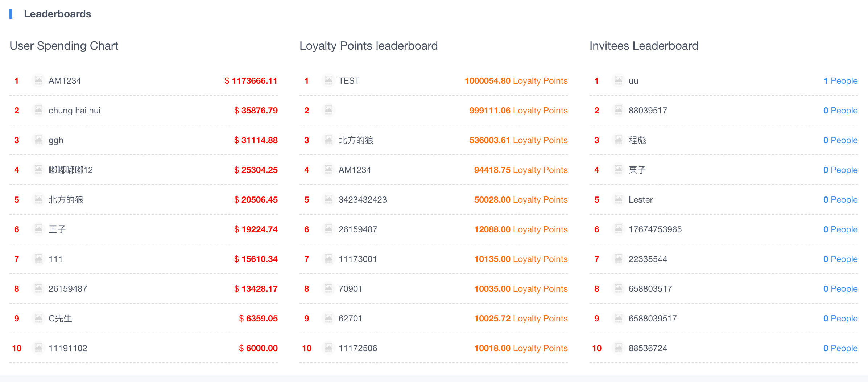The image size is (868, 382).
Task: Click avatar icon beside uu in Invitees Leaderboard
Action: [618, 80]
